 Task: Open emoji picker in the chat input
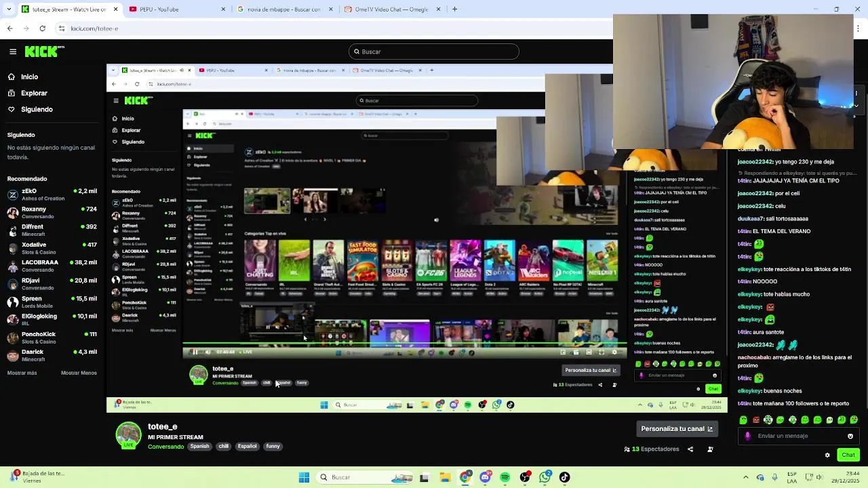tap(850, 436)
